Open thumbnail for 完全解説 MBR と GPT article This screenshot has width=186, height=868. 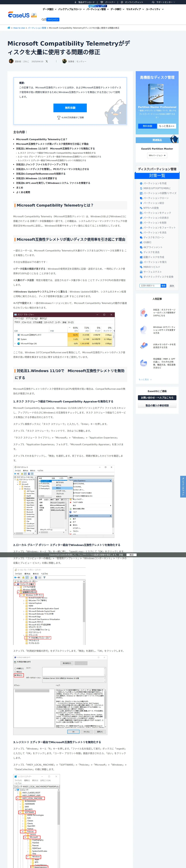[x=144, y=363]
